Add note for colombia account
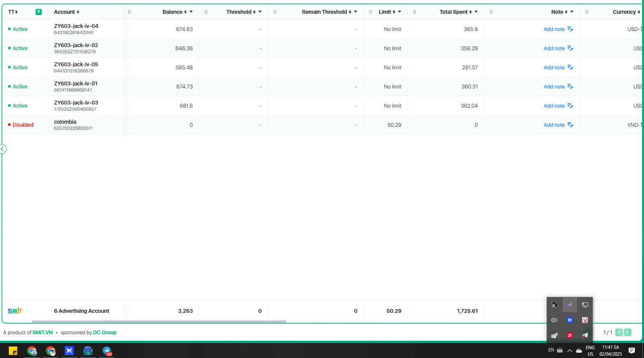The width and height of the screenshot is (644, 358). click(554, 125)
